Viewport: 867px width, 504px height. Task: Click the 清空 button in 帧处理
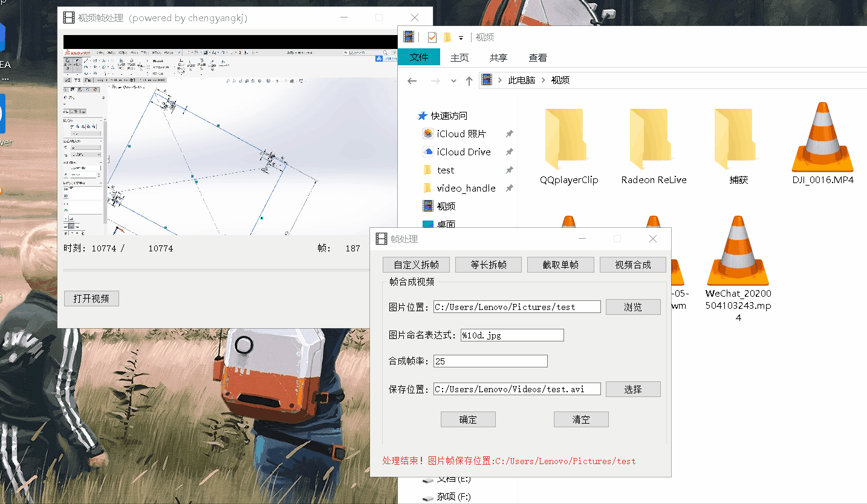[x=581, y=419]
